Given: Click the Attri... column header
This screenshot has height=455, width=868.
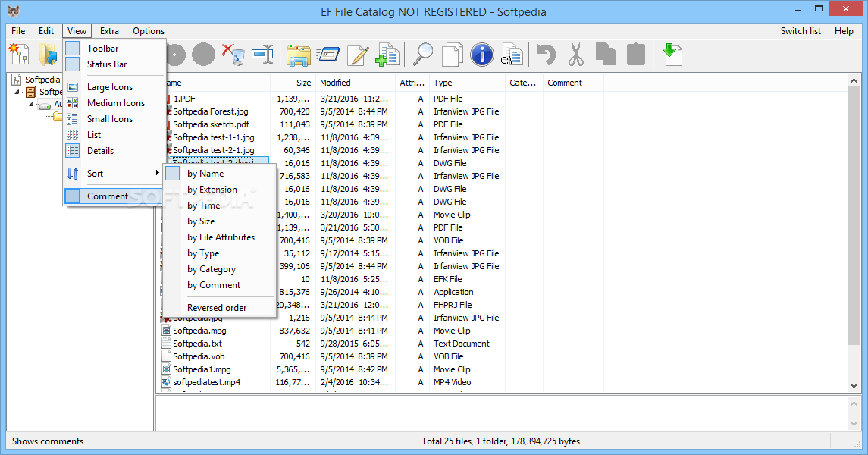Looking at the screenshot, I should tap(412, 83).
